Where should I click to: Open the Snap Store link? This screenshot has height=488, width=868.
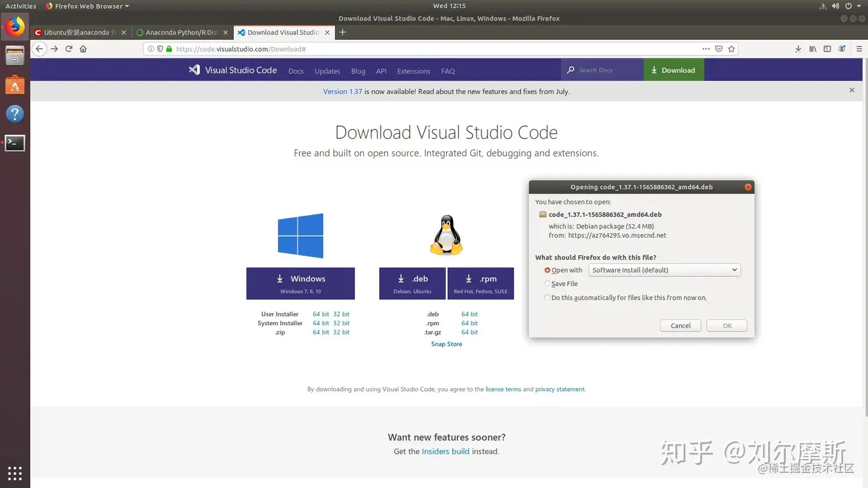[x=447, y=344]
